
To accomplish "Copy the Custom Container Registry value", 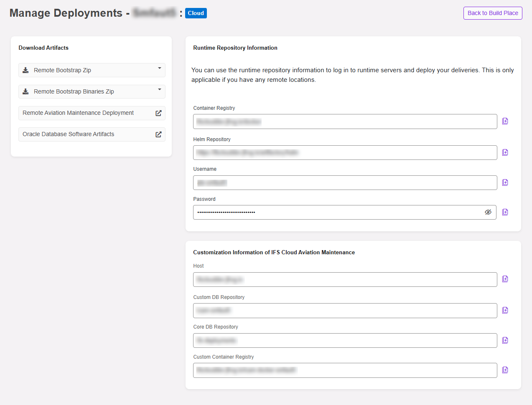I will [505, 370].
